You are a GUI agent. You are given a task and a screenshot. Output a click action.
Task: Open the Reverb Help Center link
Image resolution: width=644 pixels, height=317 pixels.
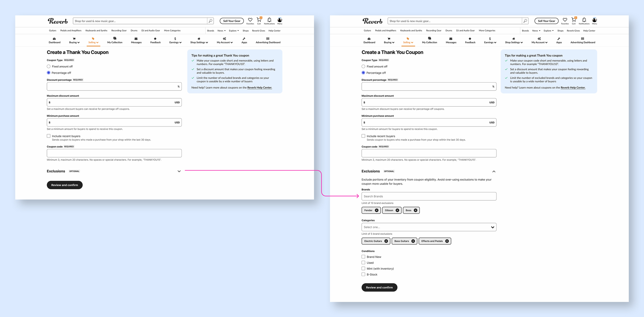click(259, 87)
